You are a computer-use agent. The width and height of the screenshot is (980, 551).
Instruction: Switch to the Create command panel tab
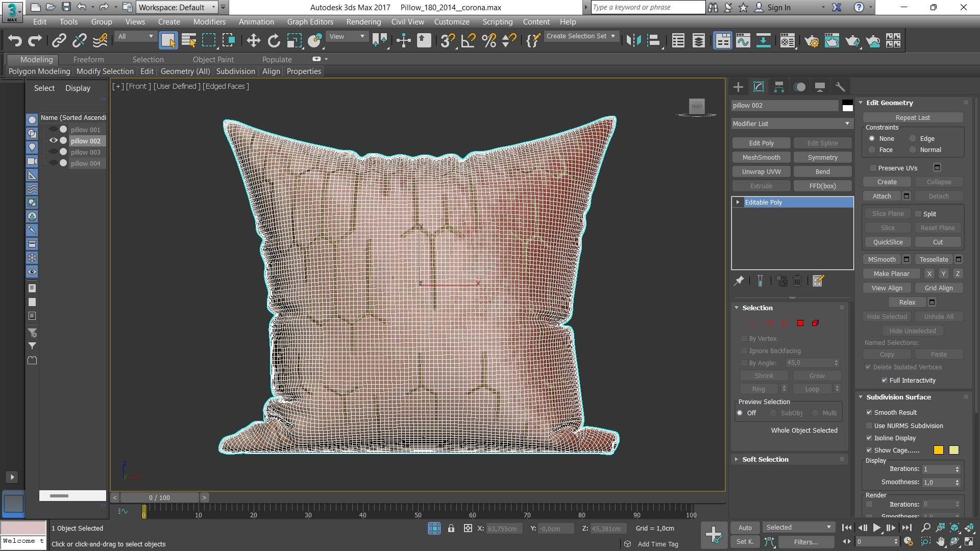coord(738,87)
